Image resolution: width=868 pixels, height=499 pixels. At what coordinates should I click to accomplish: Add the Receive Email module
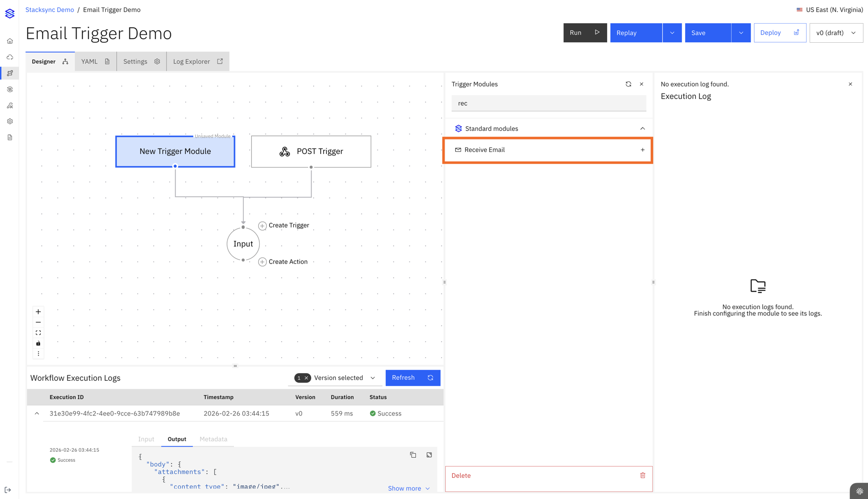[642, 150]
